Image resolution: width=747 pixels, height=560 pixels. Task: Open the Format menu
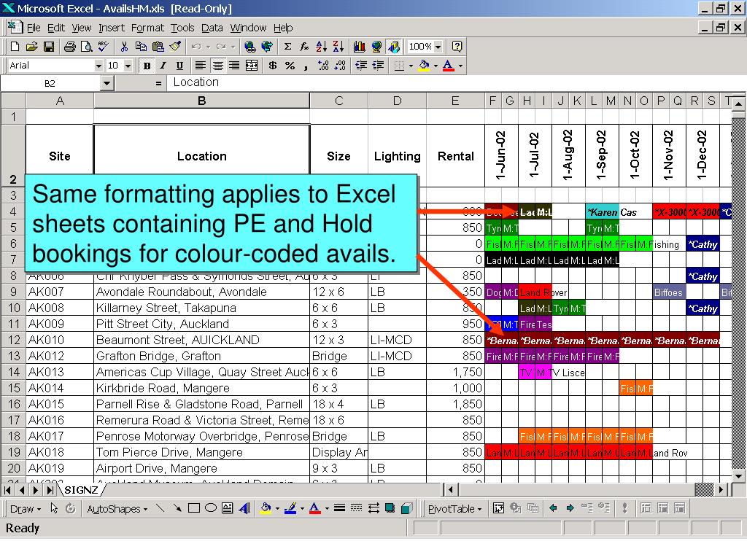point(147,28)
